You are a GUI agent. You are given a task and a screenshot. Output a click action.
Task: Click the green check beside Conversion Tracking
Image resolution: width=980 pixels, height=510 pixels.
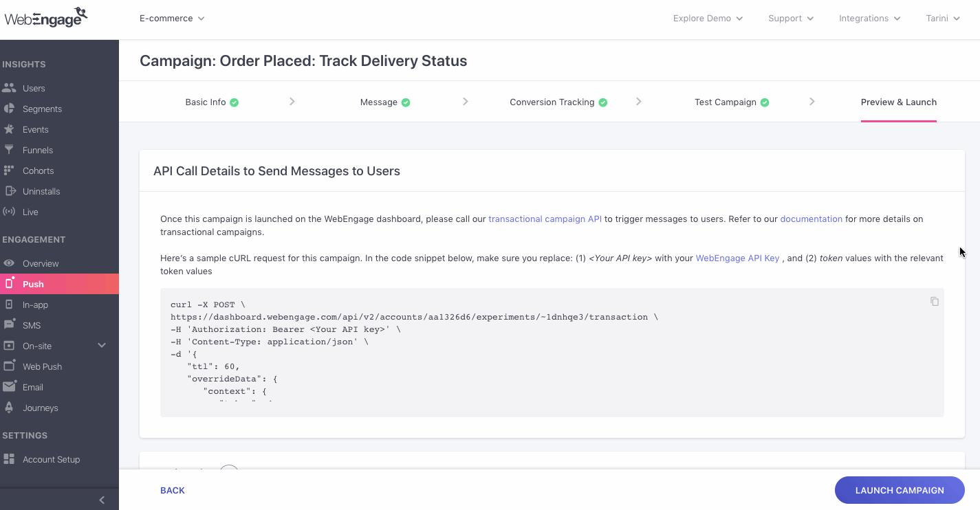click(x=603, y=102)
